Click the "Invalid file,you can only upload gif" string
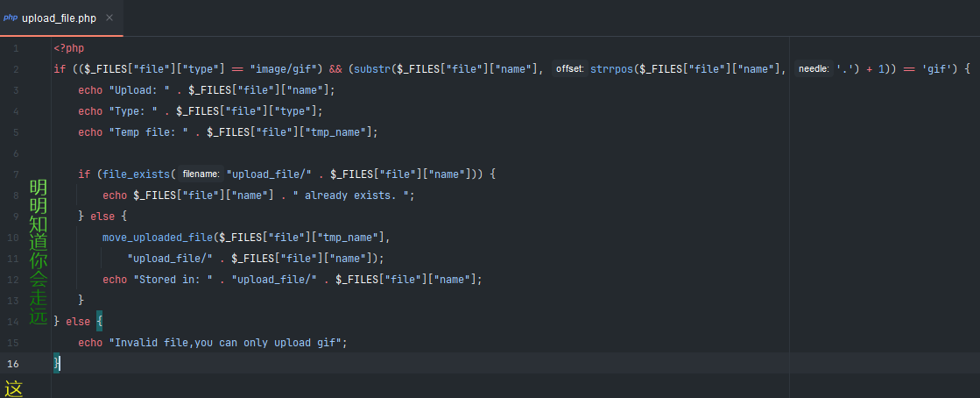This screenshot has width=980, height=398. pyautogui.click(x=228, y=342)
